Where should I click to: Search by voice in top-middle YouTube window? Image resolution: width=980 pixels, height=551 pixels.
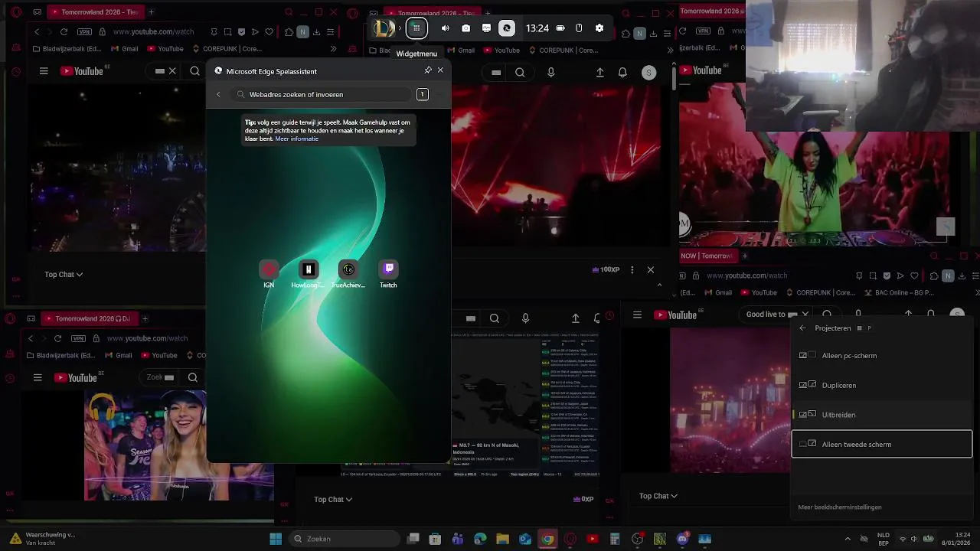pyautogui.click(x=551, y=73)
